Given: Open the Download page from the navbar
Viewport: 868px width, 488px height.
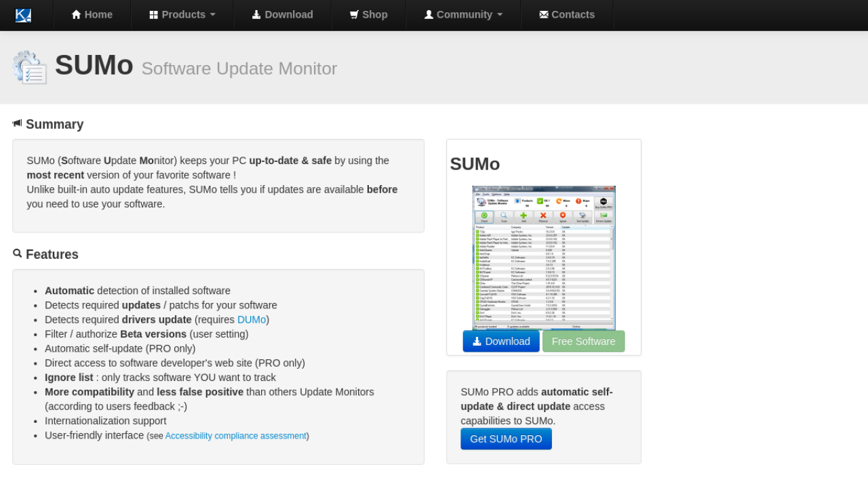Looking at the screenshot, I should pos(282,15).
